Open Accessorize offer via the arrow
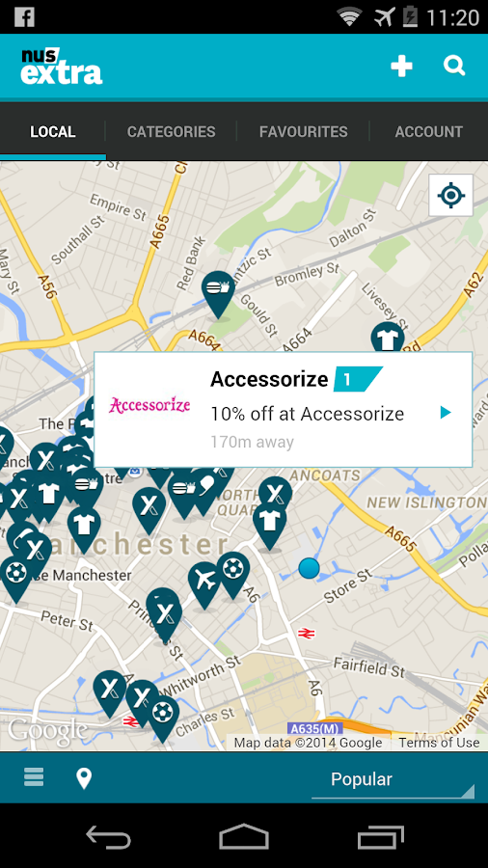 pos(446,413)
